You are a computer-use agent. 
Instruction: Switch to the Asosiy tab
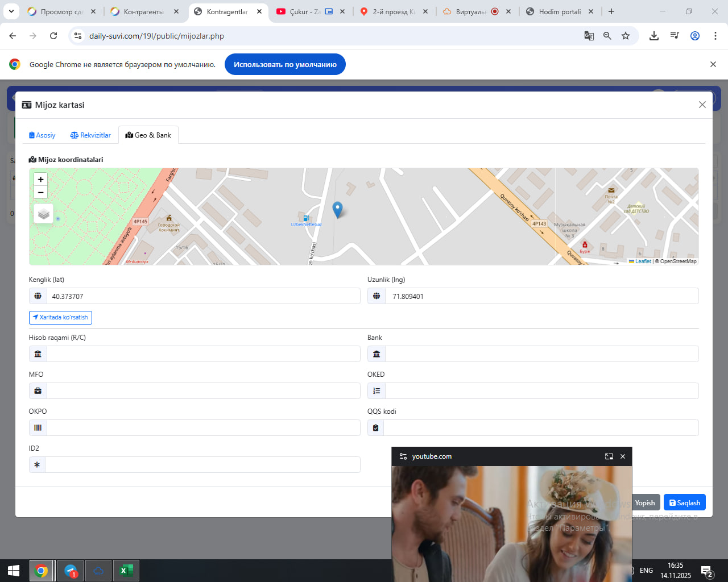42,135
